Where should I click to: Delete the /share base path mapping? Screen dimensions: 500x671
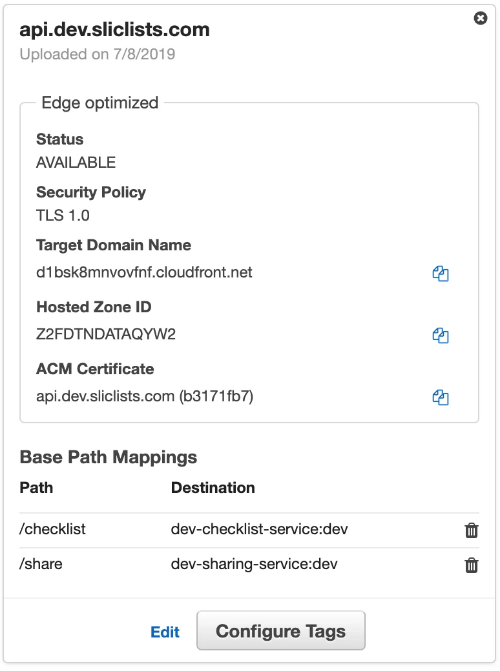tap(471, 565)
